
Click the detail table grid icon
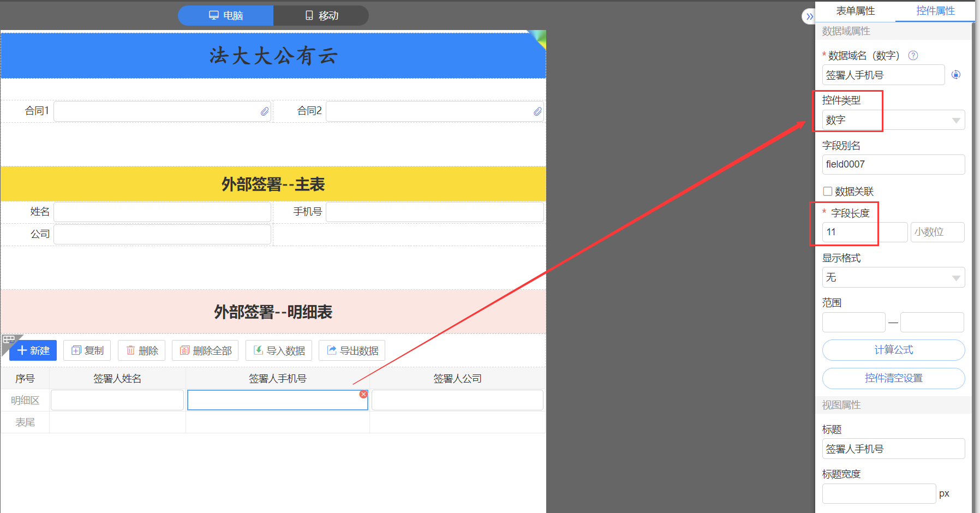click(9, 340)
